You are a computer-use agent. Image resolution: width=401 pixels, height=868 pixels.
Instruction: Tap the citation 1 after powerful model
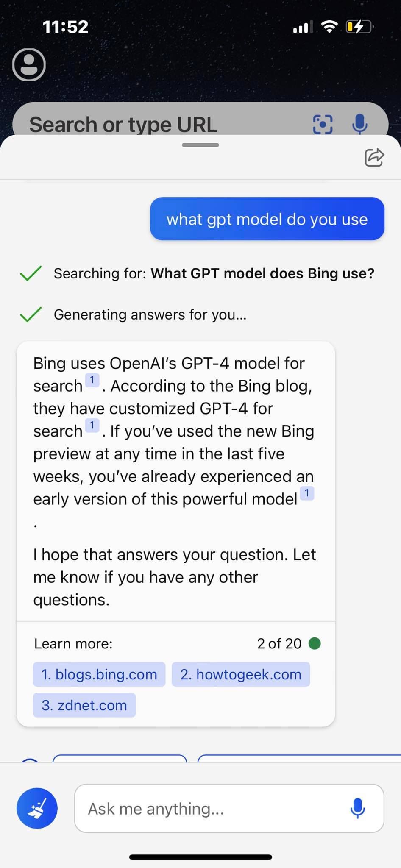[x=308, y=493]
